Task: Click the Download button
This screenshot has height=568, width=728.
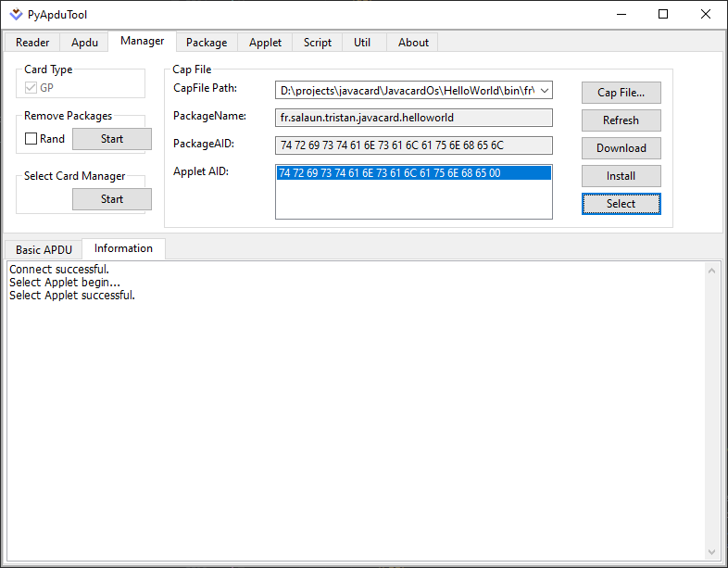Action: click(x=621, y=148)
